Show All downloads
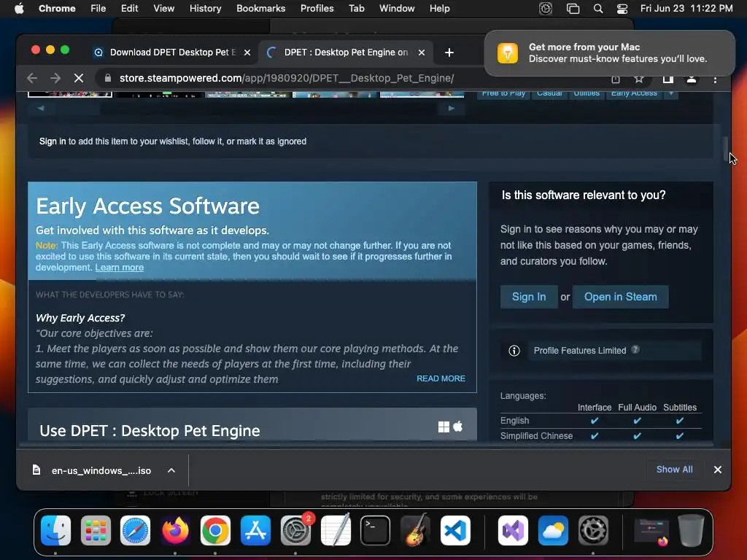Screen dimensions: 747x560 click(x=674, y=470)
